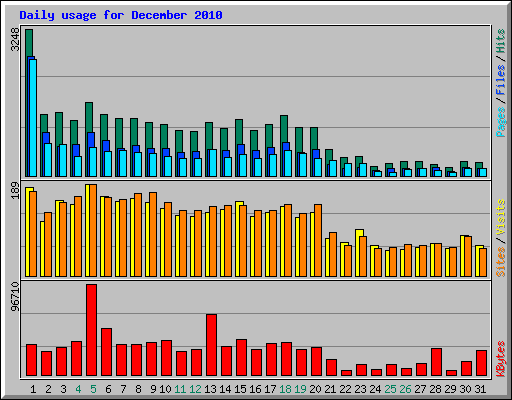This screenshot has width=512, height=400.
Task: Click the green day 5 label
Action: coord(93,389)
